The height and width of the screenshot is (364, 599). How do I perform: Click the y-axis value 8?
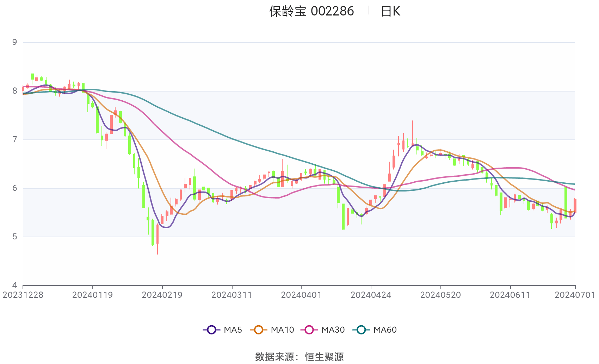point(14,91)
